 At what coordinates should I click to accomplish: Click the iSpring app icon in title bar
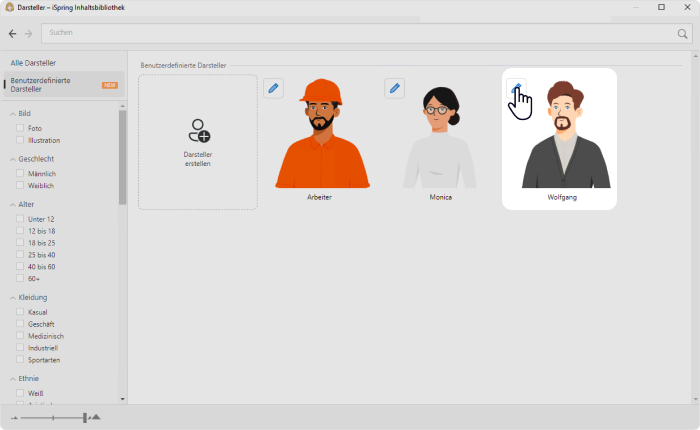(x=9, y=7)
